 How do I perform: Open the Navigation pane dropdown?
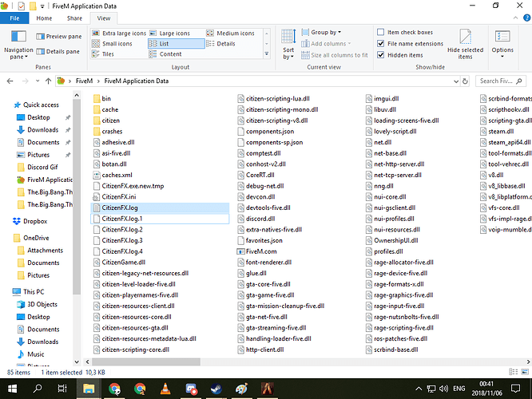[18, 45]
